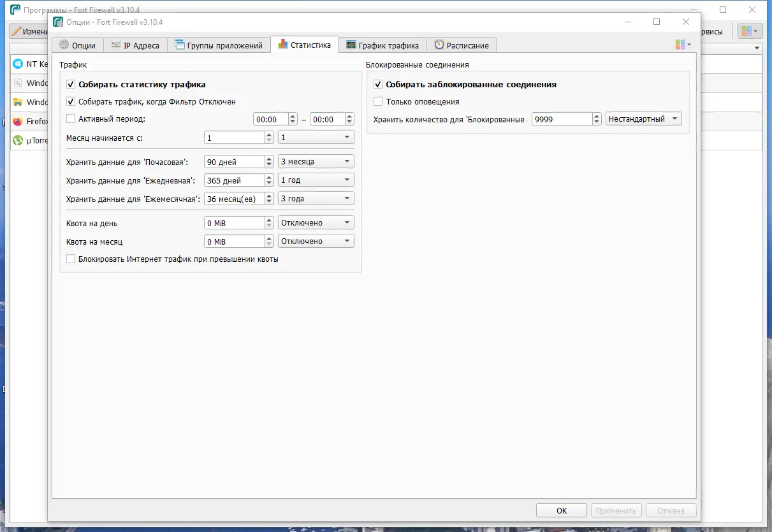Open the Нестандартный dropdown

(x=644, y=119)
